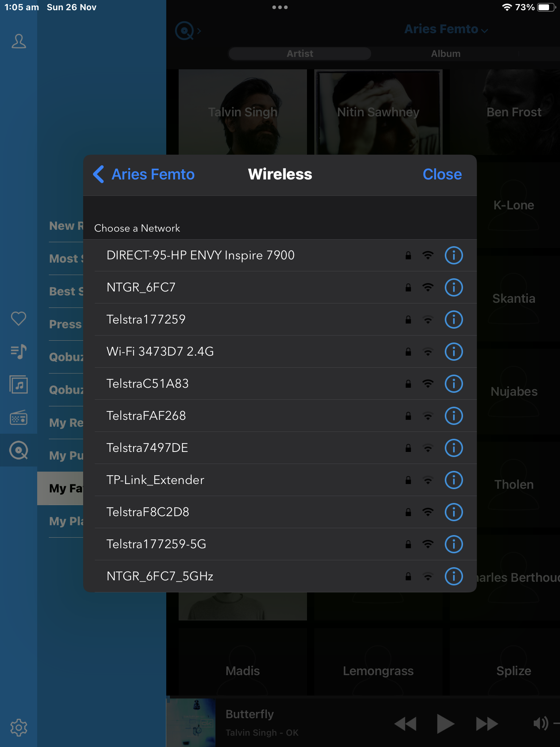Tap the Qobuz logo in top bar
This screenshot has width=560, height=747.
[x=184, y=31]
